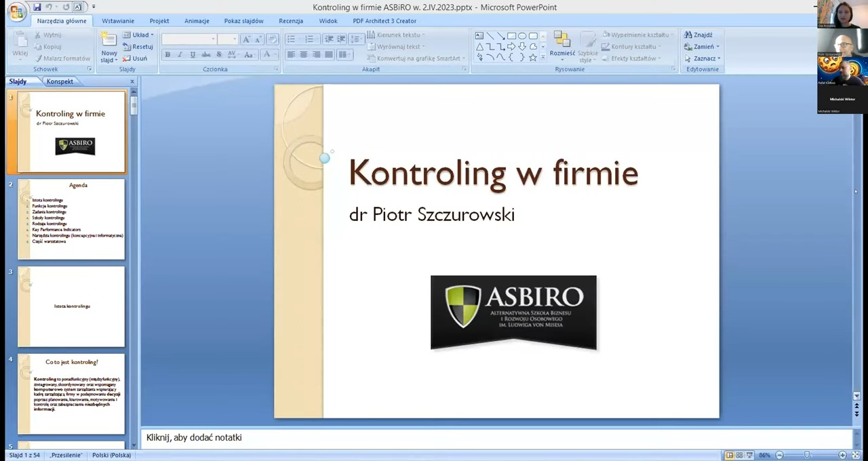The image size is (868, 461).
Task: Click Usuń to delete the slide
Action: click(135, 58)
